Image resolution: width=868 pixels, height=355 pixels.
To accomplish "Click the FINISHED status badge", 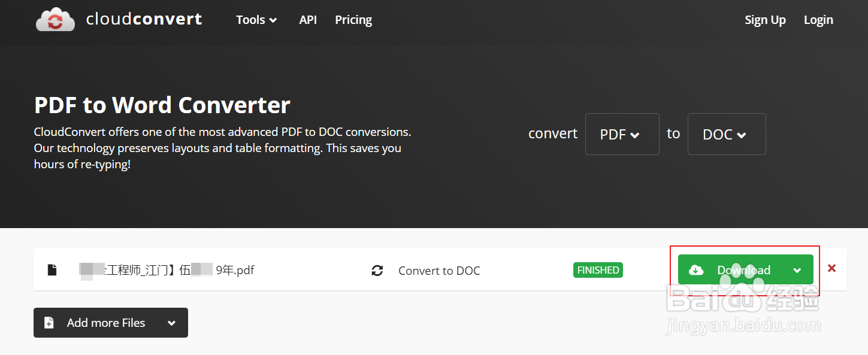I will pyautogui.click(x=598, y=270).
